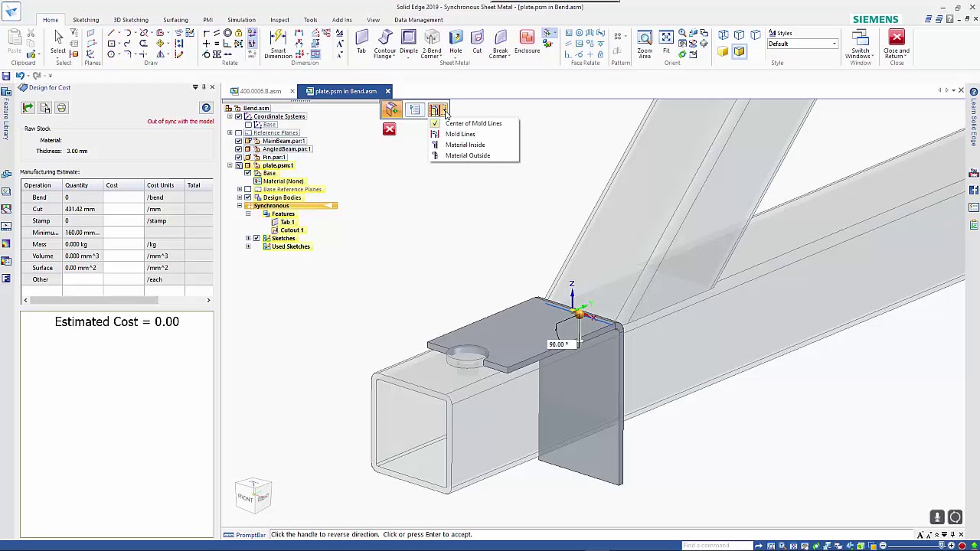Fit the model to the view
This screenshot has width=980, height=551.
pyautogui.click(x=666, y=42)
